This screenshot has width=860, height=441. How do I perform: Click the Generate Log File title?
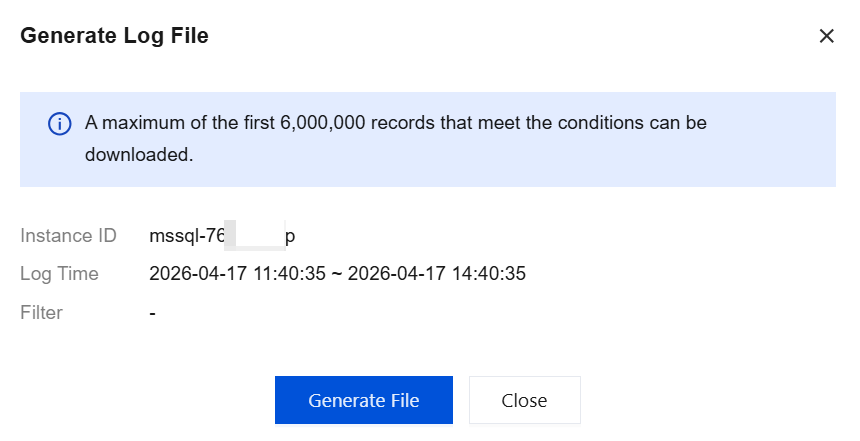114,36
